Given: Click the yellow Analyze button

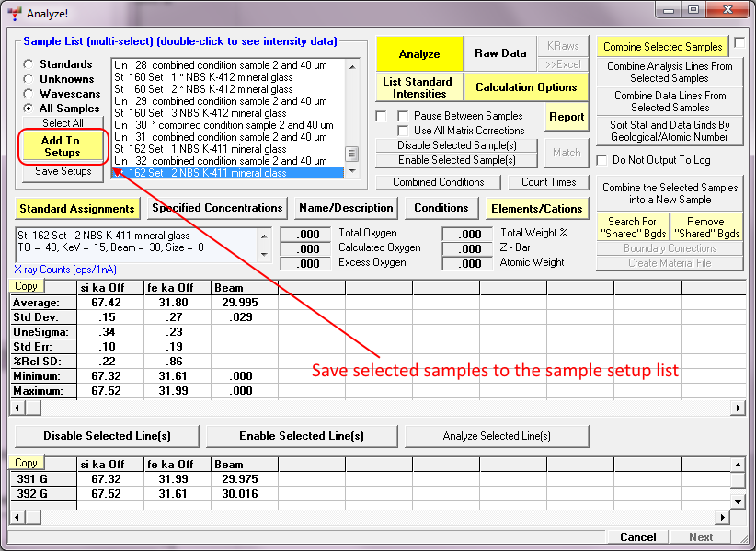Looking at the screenshot, I should pyautogui.click(x=419, y=54).
